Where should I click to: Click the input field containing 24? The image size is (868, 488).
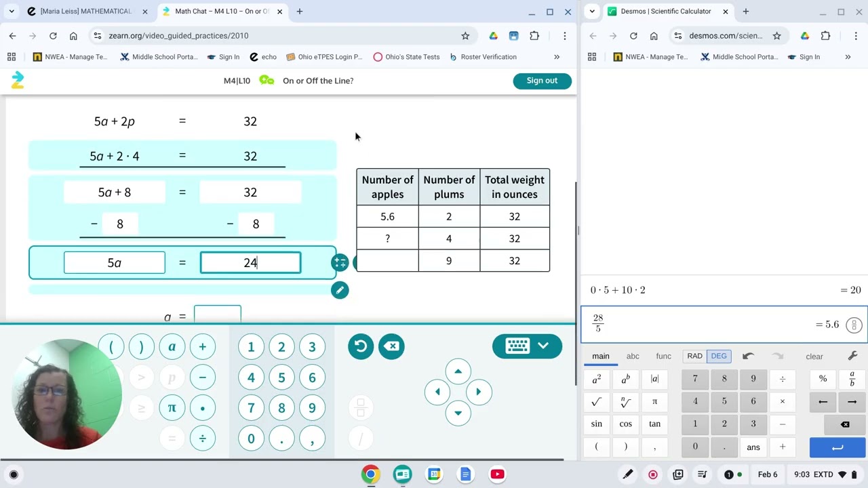click(250, 262)
